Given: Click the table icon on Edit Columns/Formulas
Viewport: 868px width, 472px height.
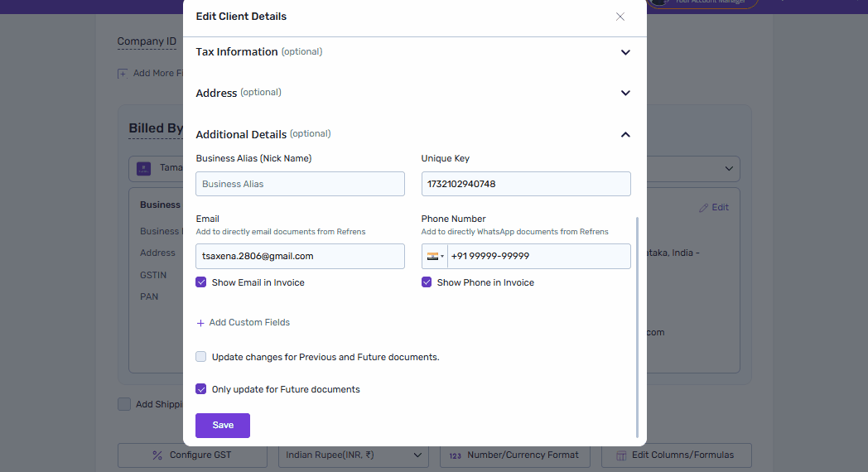Looking at the screenshot, I should (621, 455).
